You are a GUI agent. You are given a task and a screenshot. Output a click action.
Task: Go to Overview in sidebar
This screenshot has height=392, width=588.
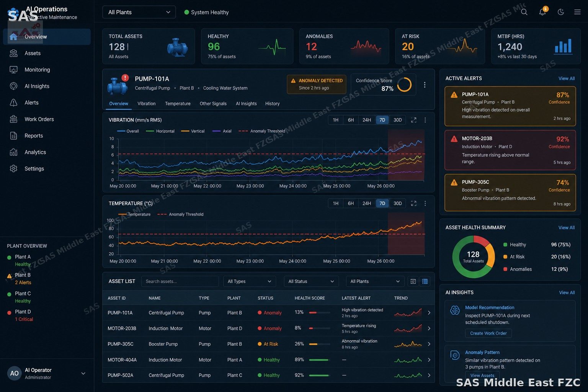47,37
